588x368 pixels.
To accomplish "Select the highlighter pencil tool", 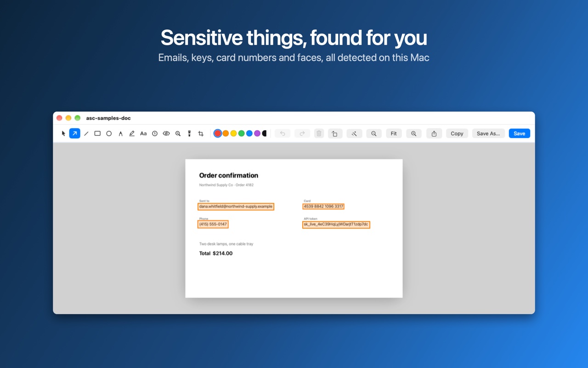I will click(132, 133).
